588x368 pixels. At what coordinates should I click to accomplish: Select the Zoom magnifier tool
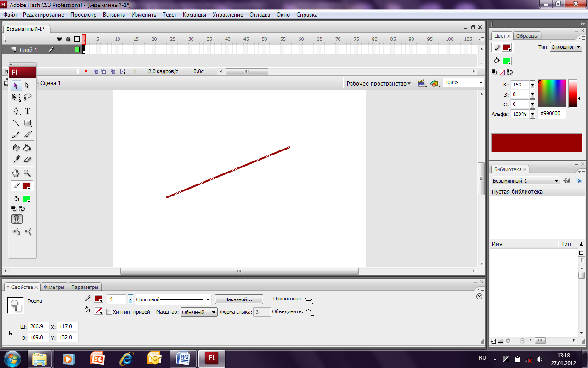tap(28, 173)
